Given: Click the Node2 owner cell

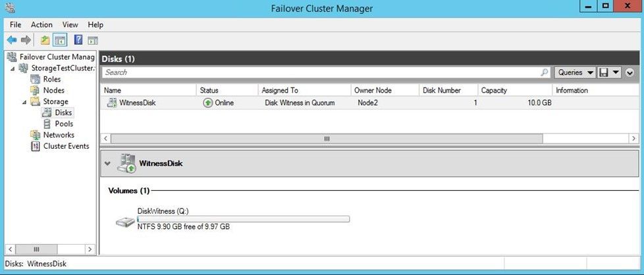Looking at the screenshot, I should tap(367, 103).
